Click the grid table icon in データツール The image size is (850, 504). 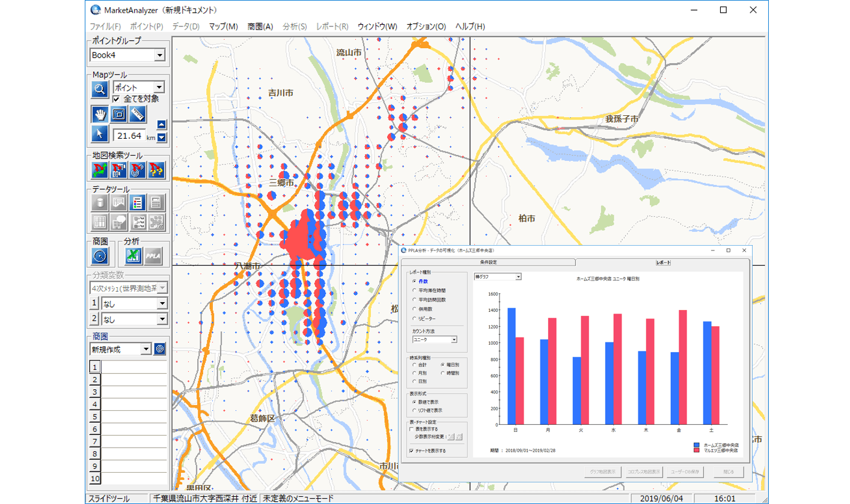click(x=100, y=222)
